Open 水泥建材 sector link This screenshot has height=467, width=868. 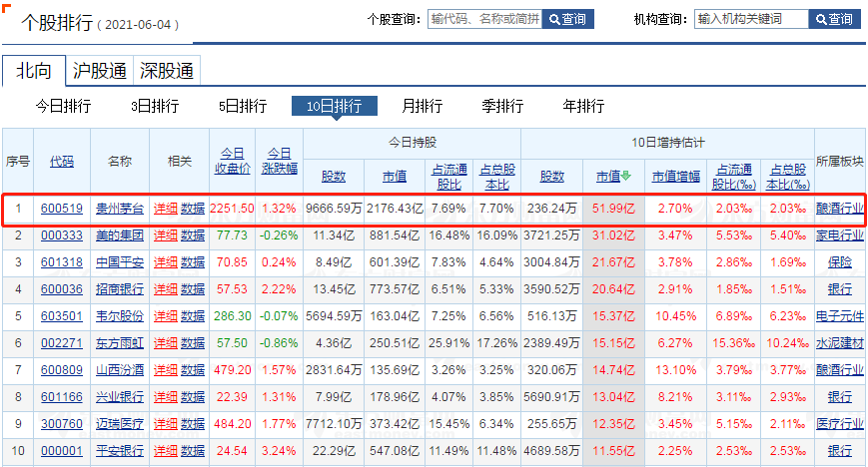[x=840, y=343]
